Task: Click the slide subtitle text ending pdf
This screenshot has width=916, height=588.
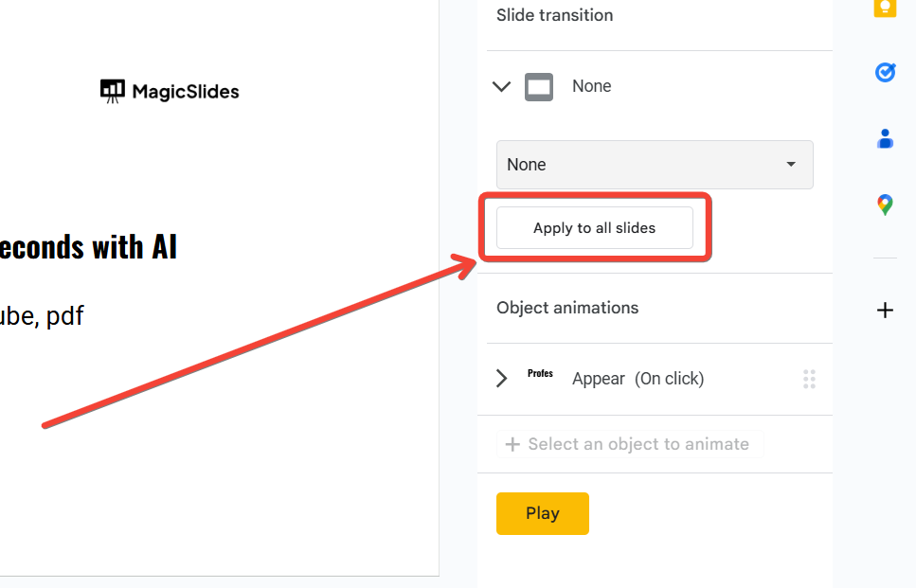Action: 43,315
